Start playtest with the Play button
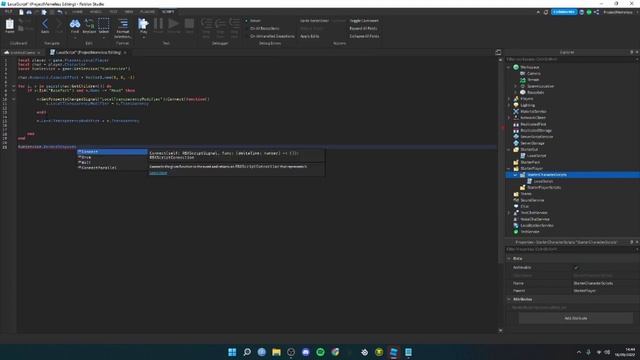The image size is (640, 360). pyautogui.click(x=143, y=26)
